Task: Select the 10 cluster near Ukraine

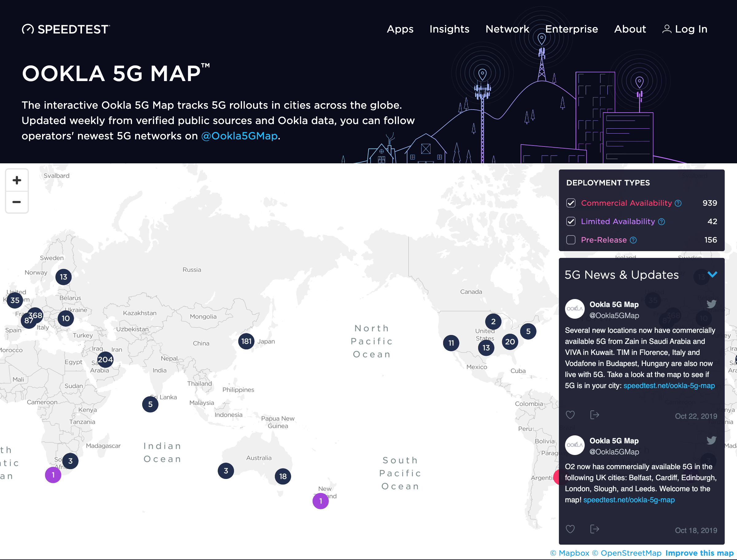Action: (66, 318)
